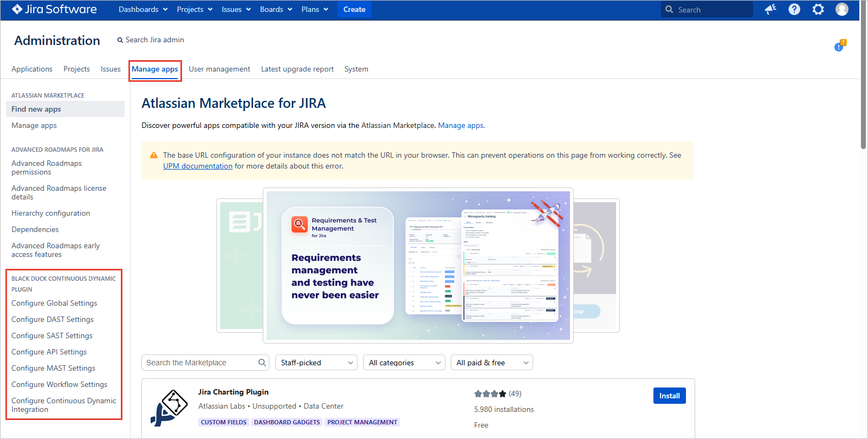Expand the Issues dropdown in top bar
The height and width of the screenshot is (439, 868).
pyautogui.click(x=236, y=9)
